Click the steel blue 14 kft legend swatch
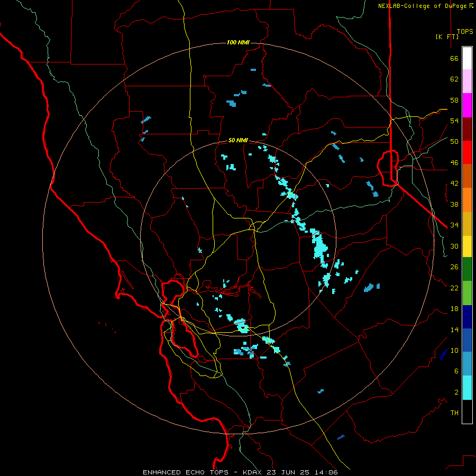The height and width of the screenshot is (476, 476). tap(467, 364)
